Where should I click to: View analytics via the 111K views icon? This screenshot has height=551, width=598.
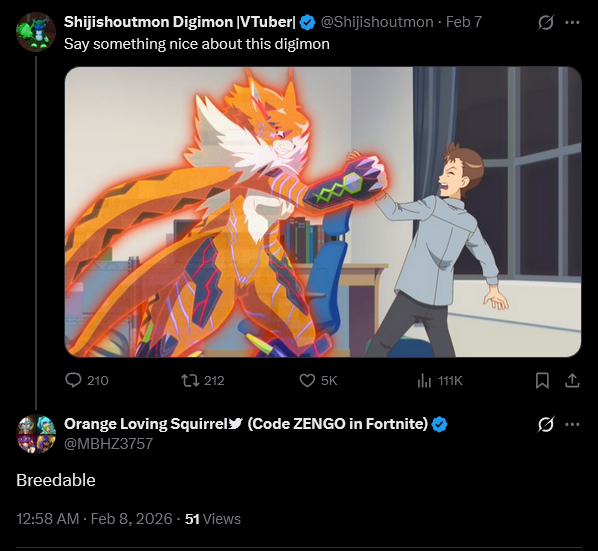click(x=424, y=380)
